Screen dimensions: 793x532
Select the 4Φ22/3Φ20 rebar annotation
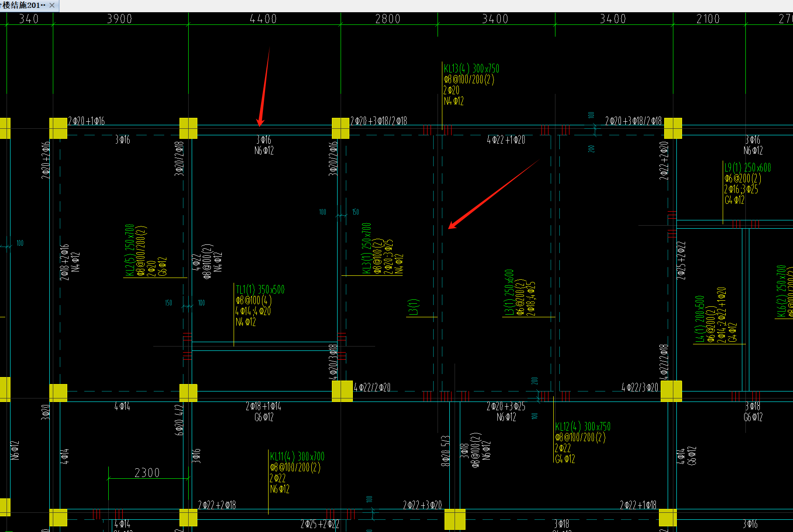640,388
